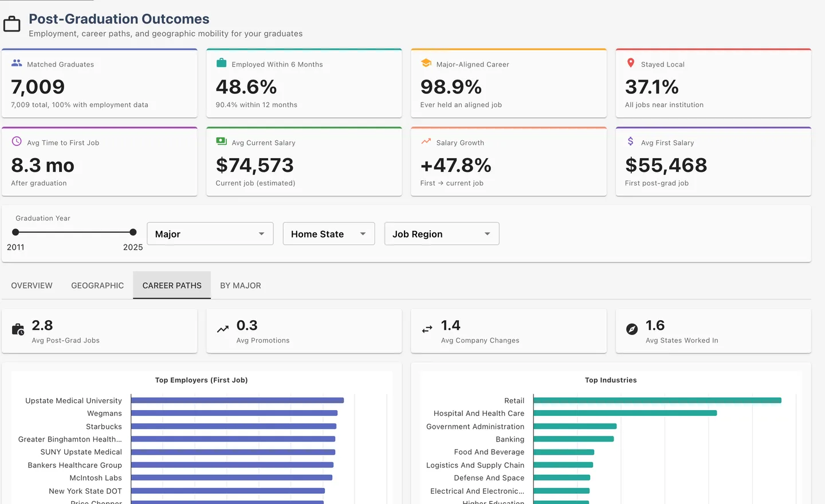This screenshot has width=825, height=504.
Task: Open the By Major tab
Action: coord(241,285)
